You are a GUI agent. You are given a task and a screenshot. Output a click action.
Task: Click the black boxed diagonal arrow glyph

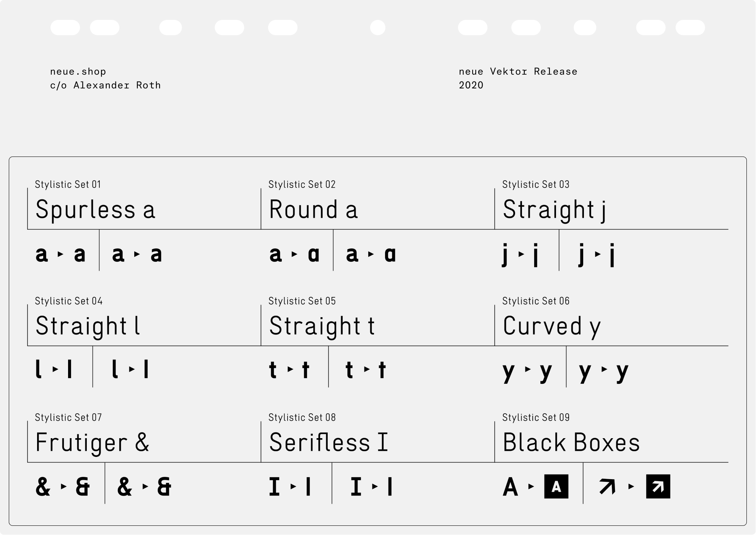point(658,486)
